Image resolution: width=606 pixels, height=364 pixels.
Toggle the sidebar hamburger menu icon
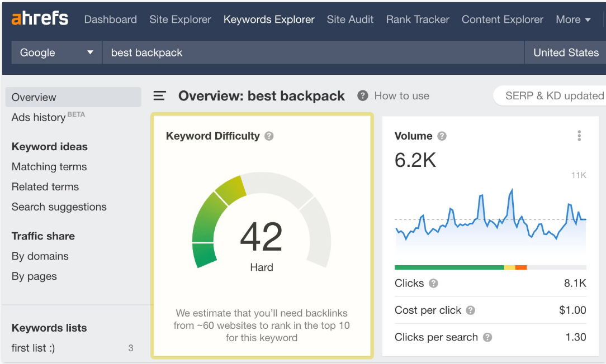coord(160,95)
